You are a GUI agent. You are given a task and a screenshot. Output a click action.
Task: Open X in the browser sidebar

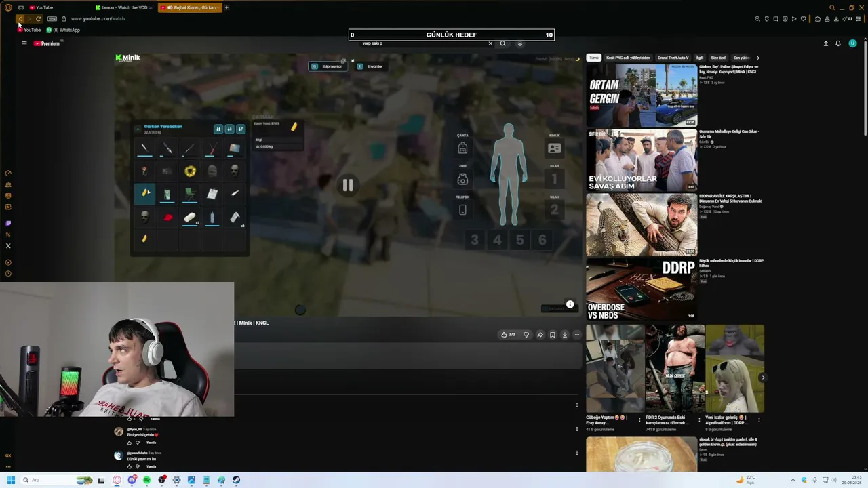(8, 246)
